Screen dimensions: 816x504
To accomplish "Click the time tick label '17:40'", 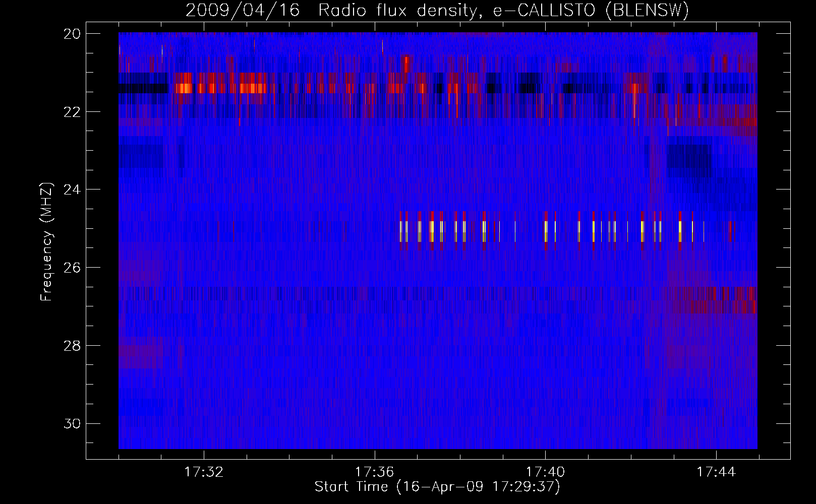I will 546,472.
